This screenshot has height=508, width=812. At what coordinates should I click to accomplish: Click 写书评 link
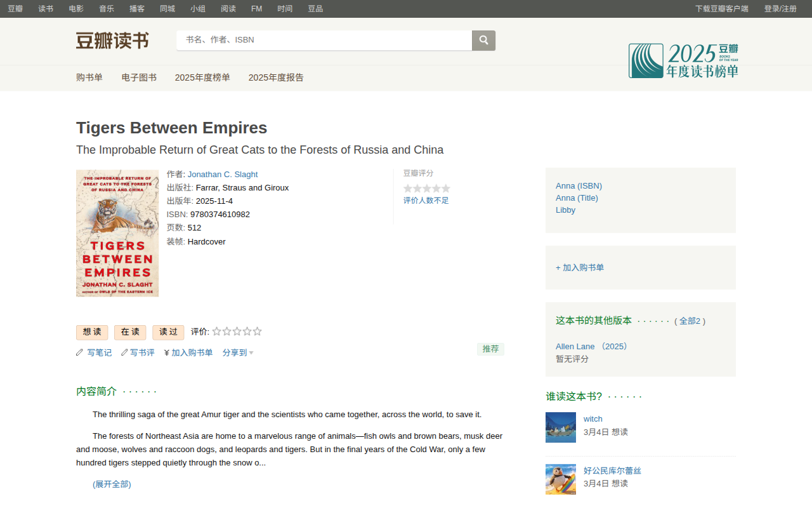pyautogui.click(x=142, y=352)
